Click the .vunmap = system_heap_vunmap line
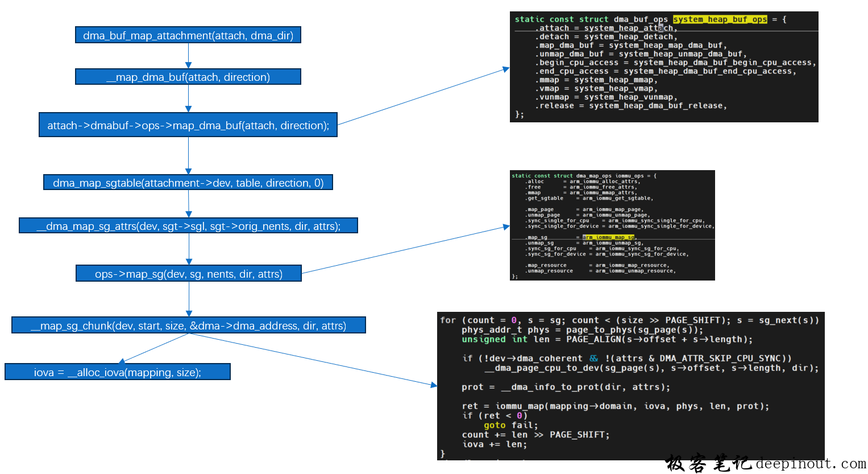This screenshot has height=474, width=868. click(606, 97)
